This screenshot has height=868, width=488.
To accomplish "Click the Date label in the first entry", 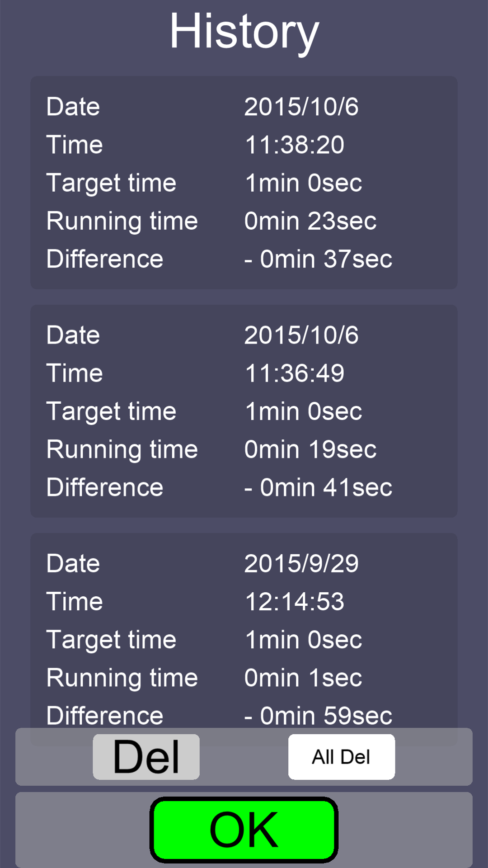I will [73, 106].
